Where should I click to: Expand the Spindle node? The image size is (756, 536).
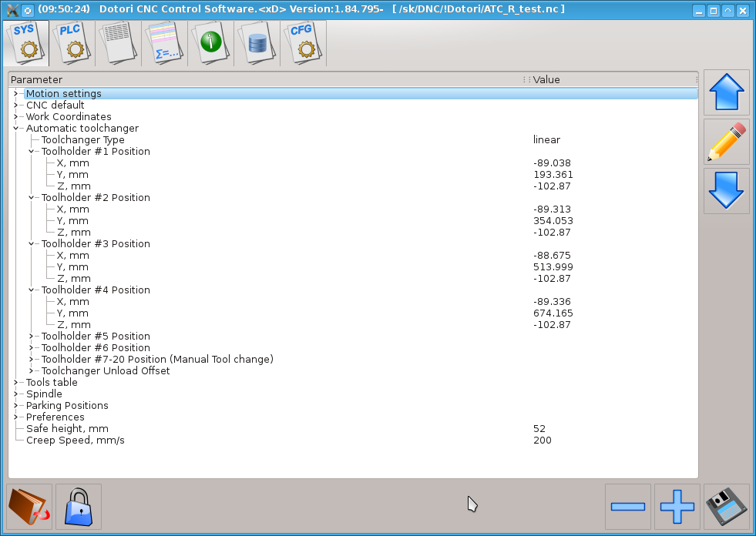(x=16, y=394)
